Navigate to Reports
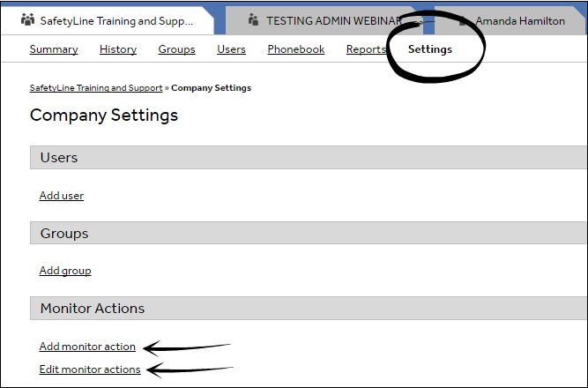The height and width of the screenshot is (388, 588). coord(366,49)
